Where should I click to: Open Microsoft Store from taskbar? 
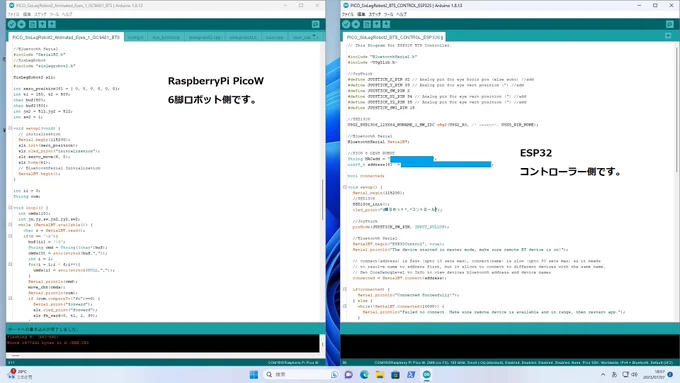(396, 374)
